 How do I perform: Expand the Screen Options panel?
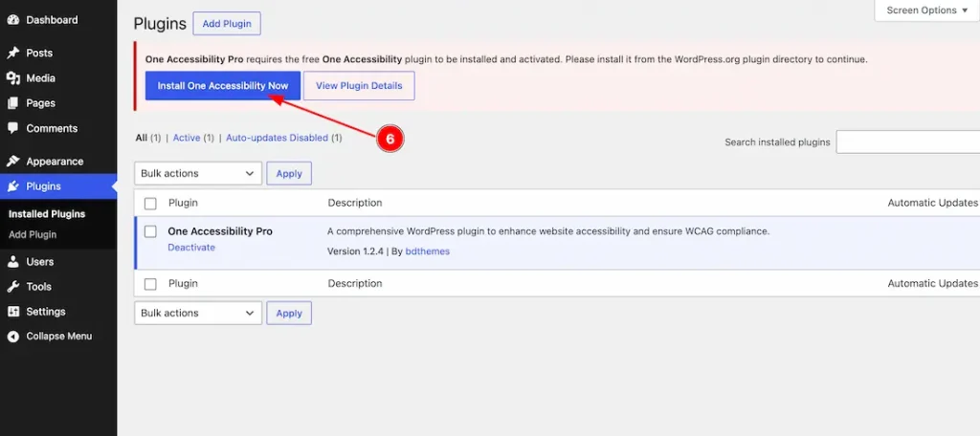pyautogui.click(x=926, y=10)
